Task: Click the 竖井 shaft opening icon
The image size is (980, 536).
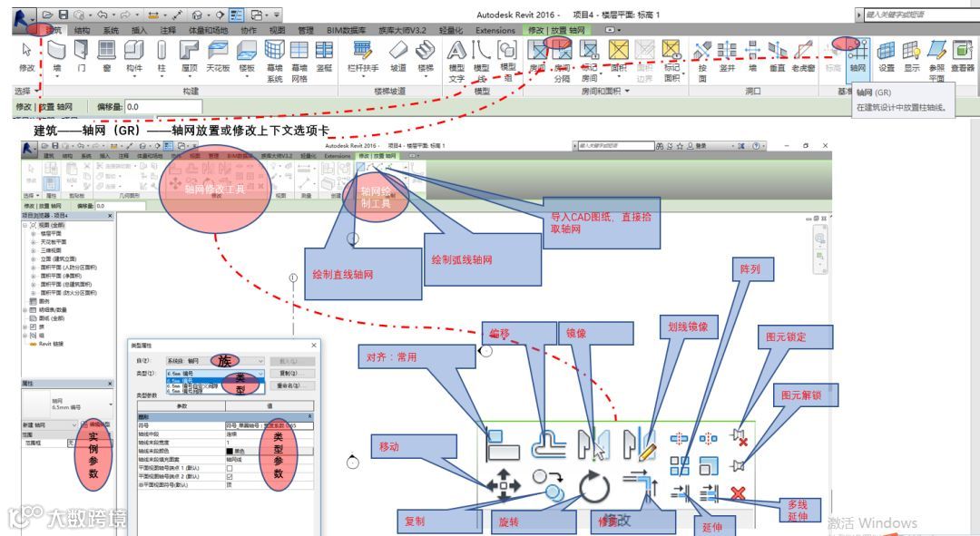Action: coord(727,50)
